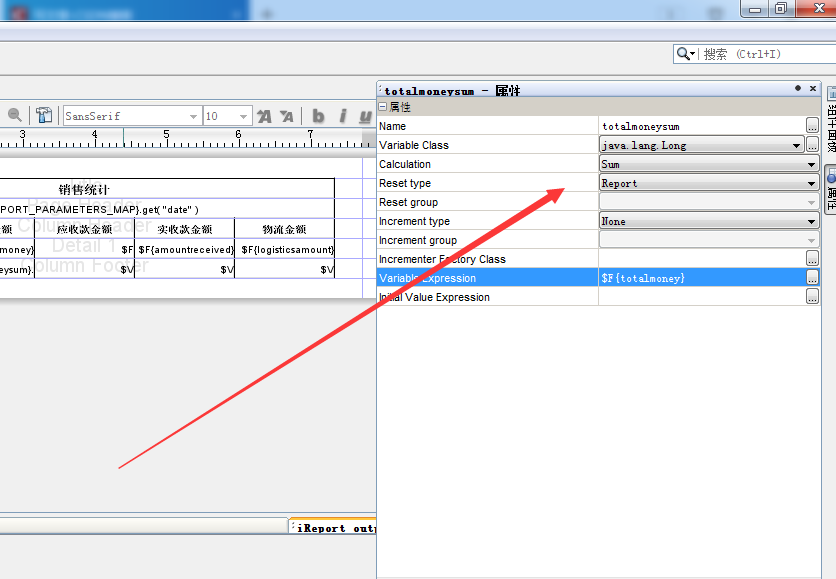Apply Bold formatting

[317, 115]
